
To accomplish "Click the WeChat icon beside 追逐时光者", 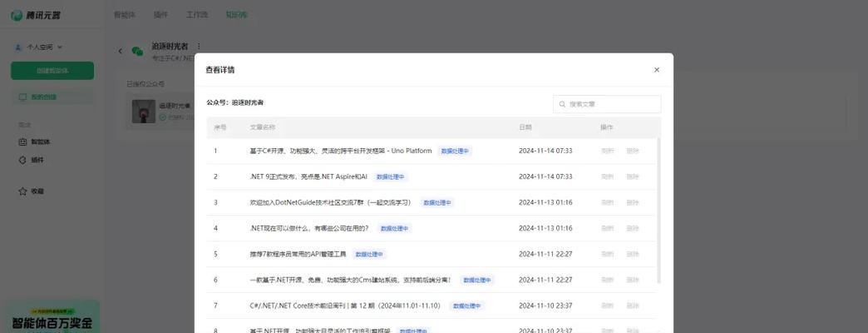I will [x=137, y=51].
